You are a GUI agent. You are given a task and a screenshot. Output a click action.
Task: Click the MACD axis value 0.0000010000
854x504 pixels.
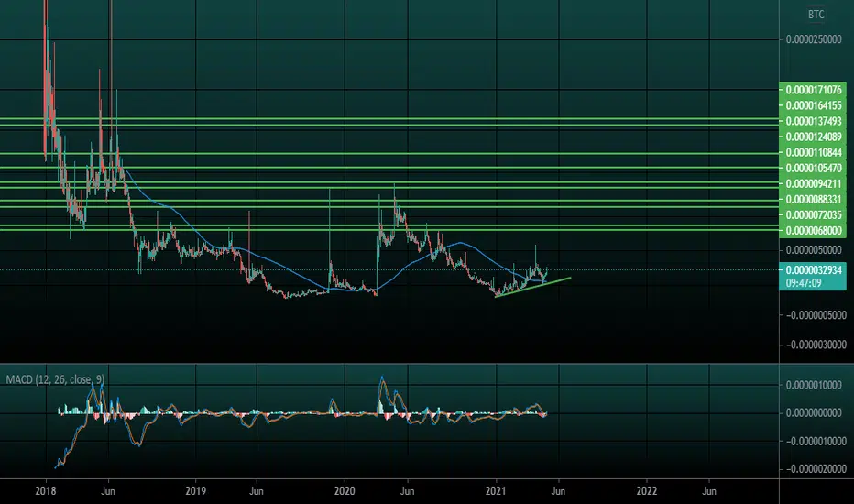(814, 385)
